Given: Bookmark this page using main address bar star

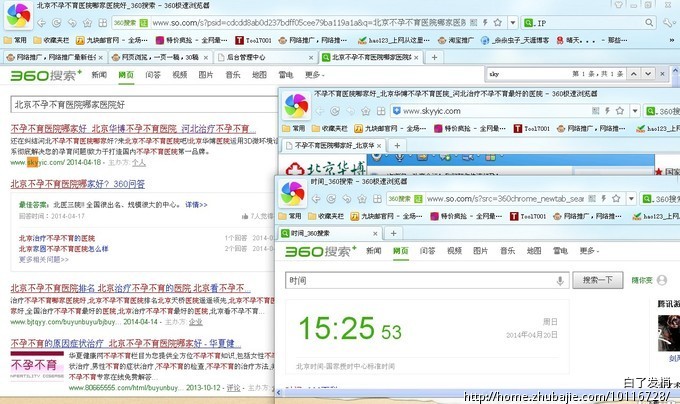Looking at the screenshot, I should (x=497, y=23).
